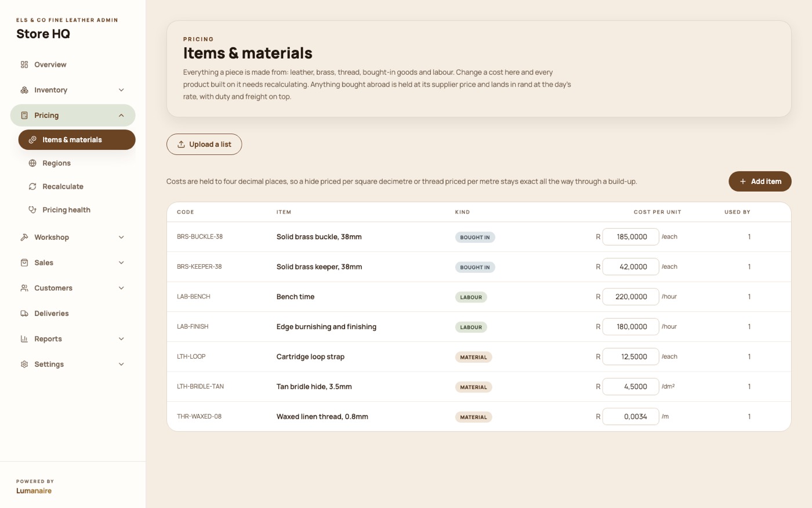Go to Regions under Pricing
Viewport: 812px width, 508px height.
[x=77, y=163]
